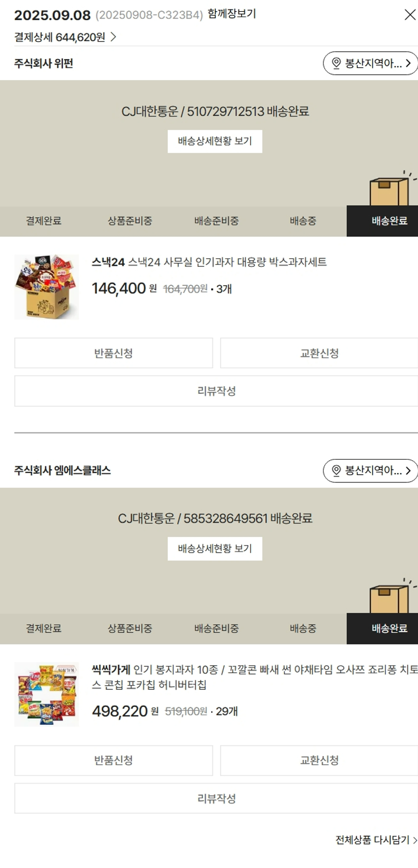
Task: View 배송상세현황 for tracking 510729712513
Action: 215,142
